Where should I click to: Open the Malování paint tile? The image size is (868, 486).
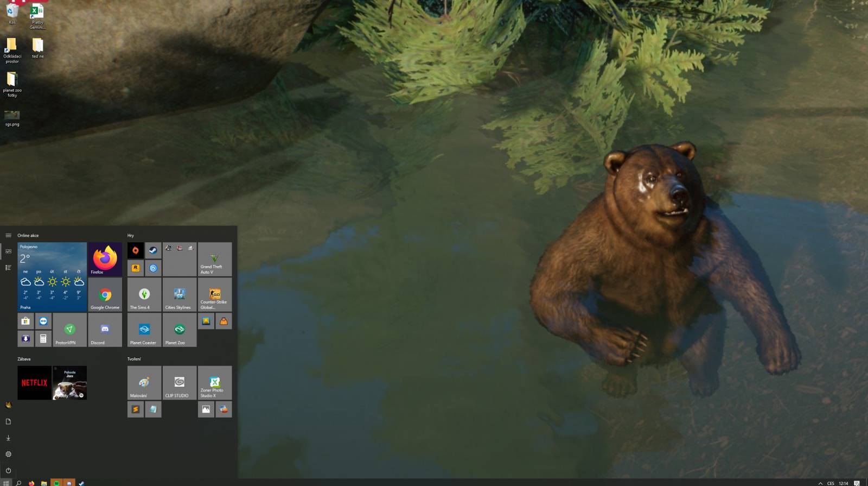[145, 383]
